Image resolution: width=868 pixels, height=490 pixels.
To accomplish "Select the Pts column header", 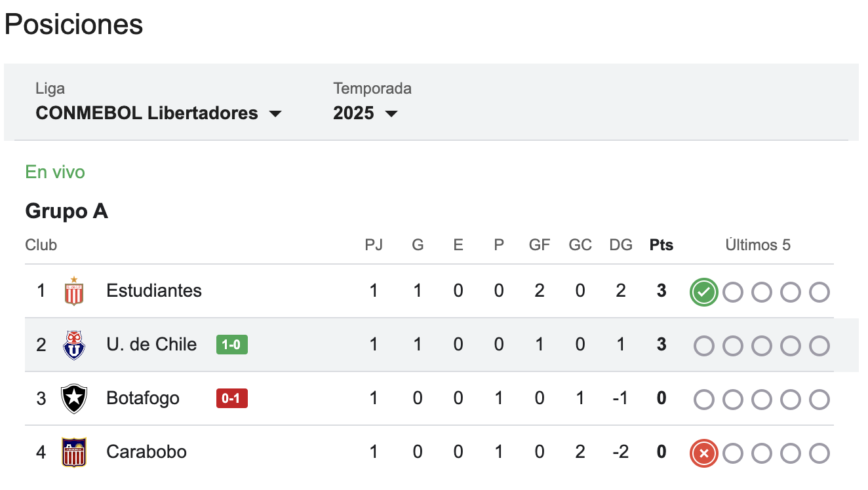I will (x=661, y=244).
